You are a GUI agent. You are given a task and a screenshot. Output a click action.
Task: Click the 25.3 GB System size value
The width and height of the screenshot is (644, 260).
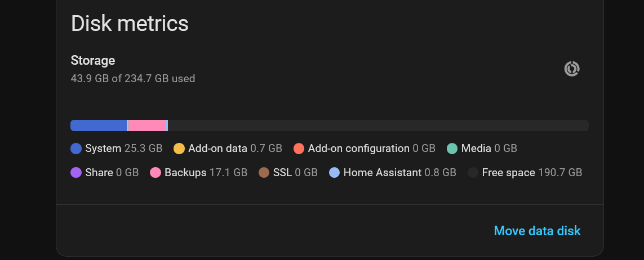coord(143,149)
